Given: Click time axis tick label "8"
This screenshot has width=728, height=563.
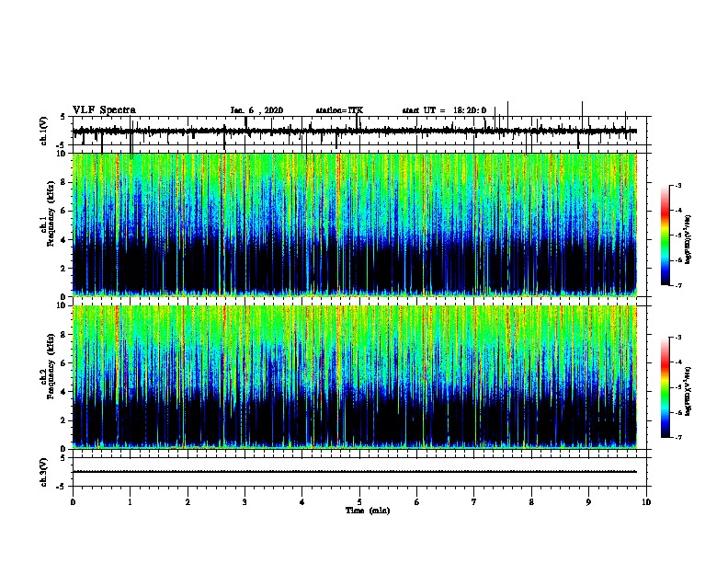Looking at the screenshot, I should coord(531,502).
